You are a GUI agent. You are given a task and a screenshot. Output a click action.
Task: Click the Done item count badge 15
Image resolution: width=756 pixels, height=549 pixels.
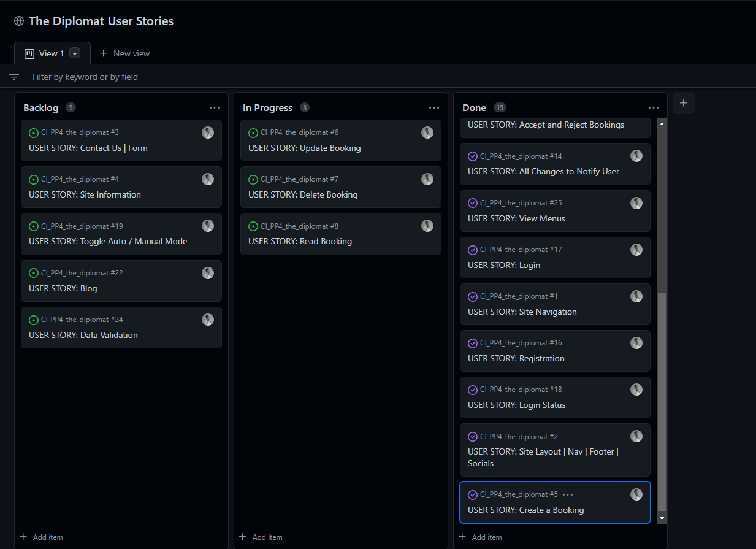click(x=500, y=107)
